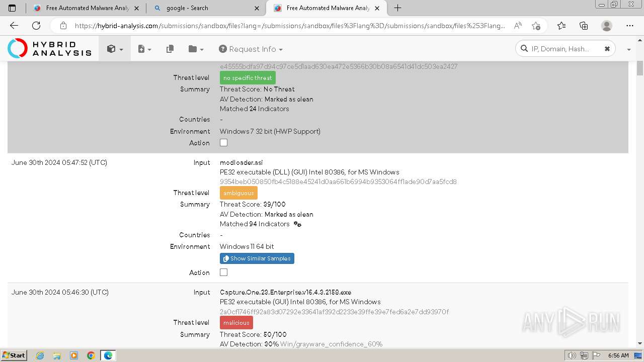Viewport: 644px width, 362px height.
Task: Click Show Similar Samples button
Action: pyautogui.click(x=257, y=258)
